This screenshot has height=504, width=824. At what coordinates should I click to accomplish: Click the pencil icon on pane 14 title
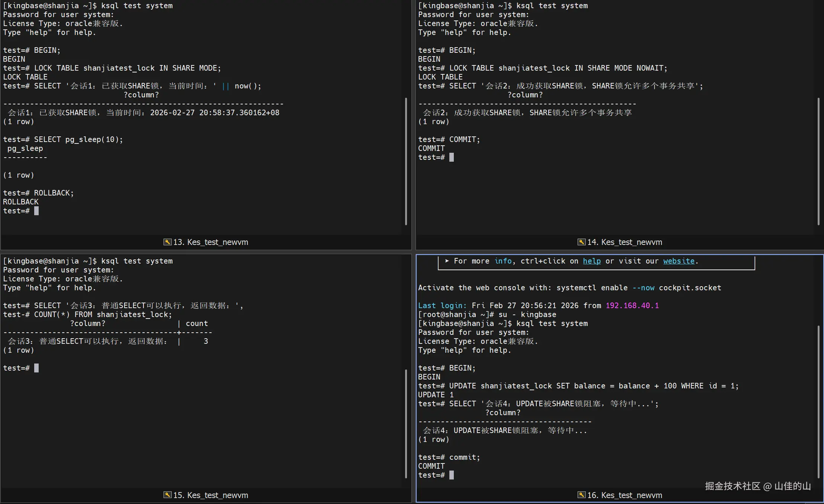[x=581, y=242]
